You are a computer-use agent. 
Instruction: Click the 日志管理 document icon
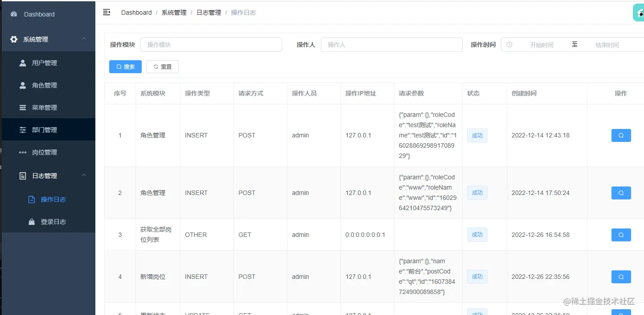[x=23, y=176]
